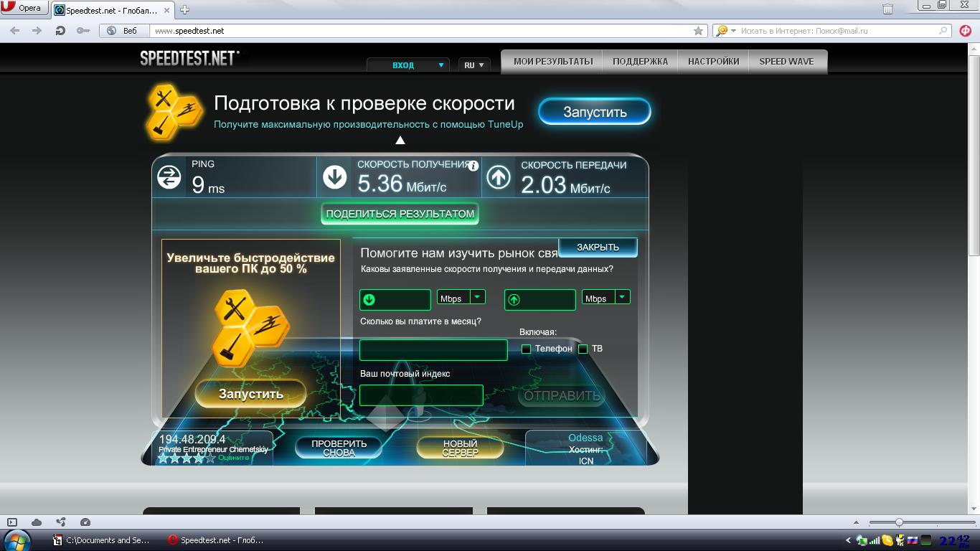Screen dimensions: 980x551
Task: Click the download speed arrow icon
Action: 335,176
